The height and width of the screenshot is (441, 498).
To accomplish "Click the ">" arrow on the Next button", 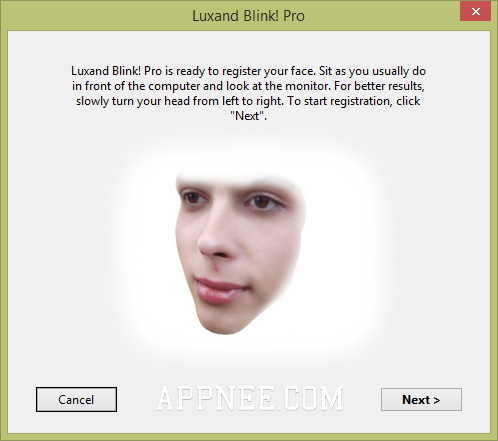I will [x=436, y=400].
